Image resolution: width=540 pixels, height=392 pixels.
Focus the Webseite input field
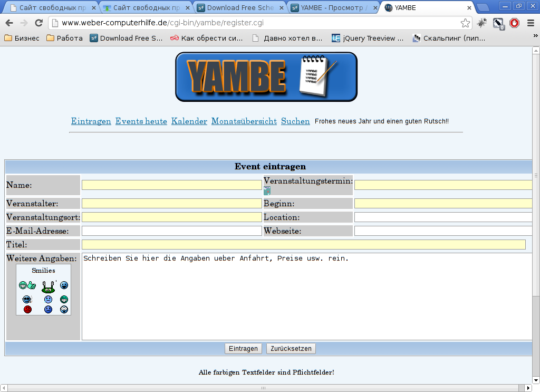[x=443, y=231]
